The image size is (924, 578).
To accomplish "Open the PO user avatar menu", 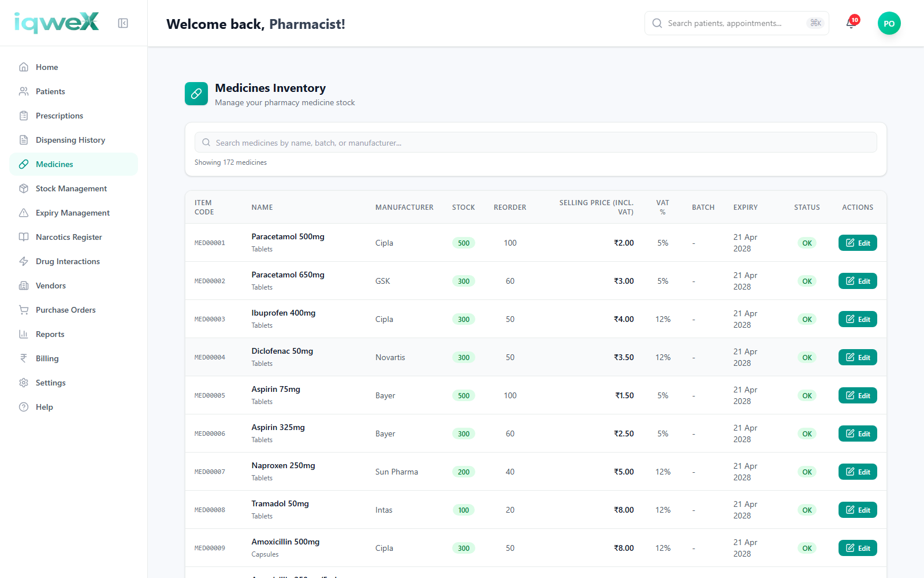I will [x=889, y=23].
